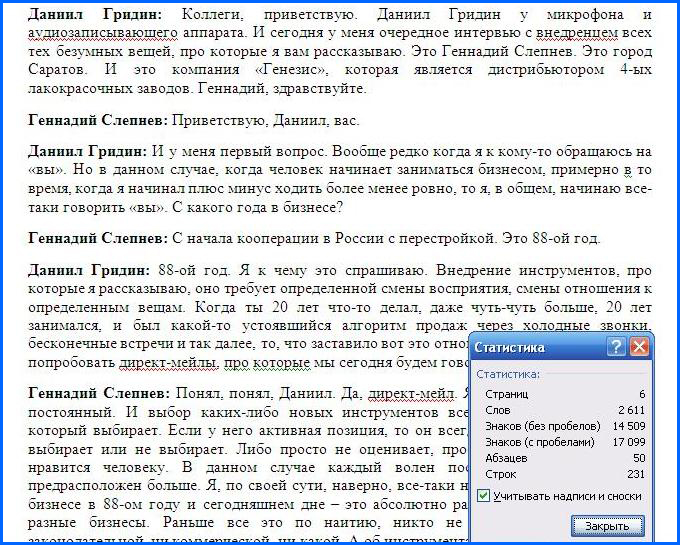Click the text Это 88-ой год.
This screenshot has width=680, height=545.
[551, 238]
